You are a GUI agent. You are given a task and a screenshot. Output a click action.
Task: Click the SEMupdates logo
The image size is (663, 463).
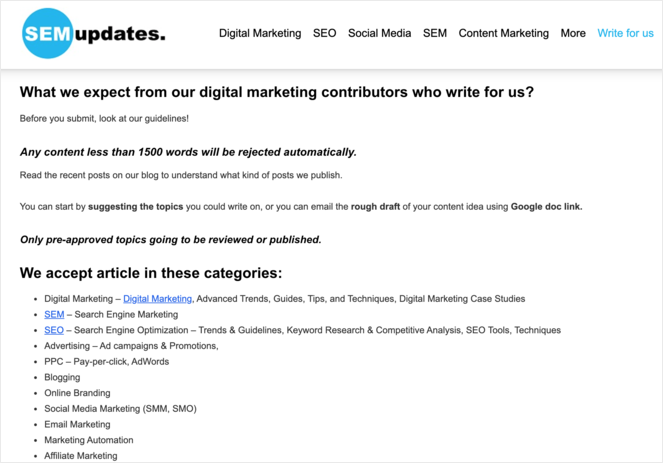pyautogui.click(x=93, y=34)
